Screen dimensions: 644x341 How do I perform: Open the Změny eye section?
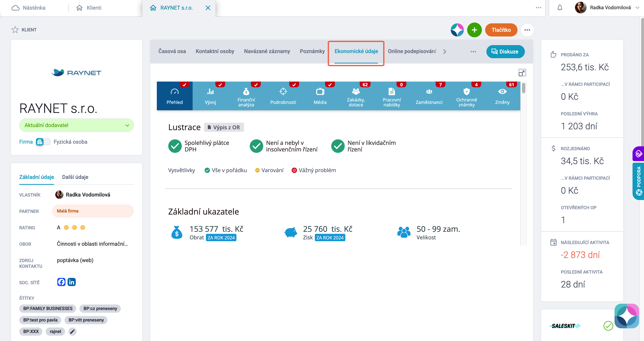(502, 96)
